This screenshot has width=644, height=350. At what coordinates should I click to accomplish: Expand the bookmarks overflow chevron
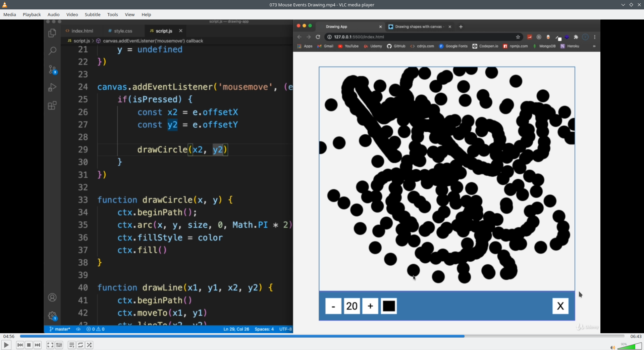[594, 46]
